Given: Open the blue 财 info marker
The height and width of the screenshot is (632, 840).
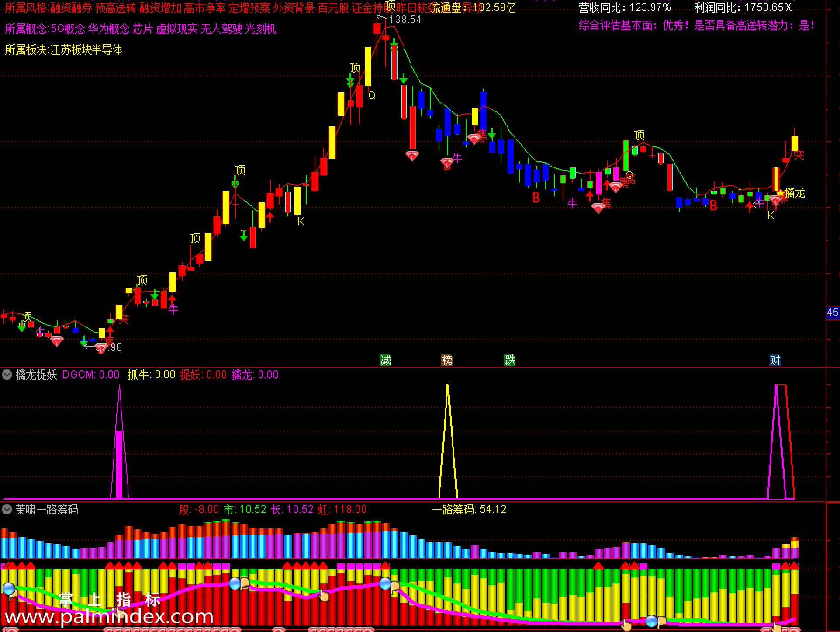Looking at the screenshot, I should point(775,360).
